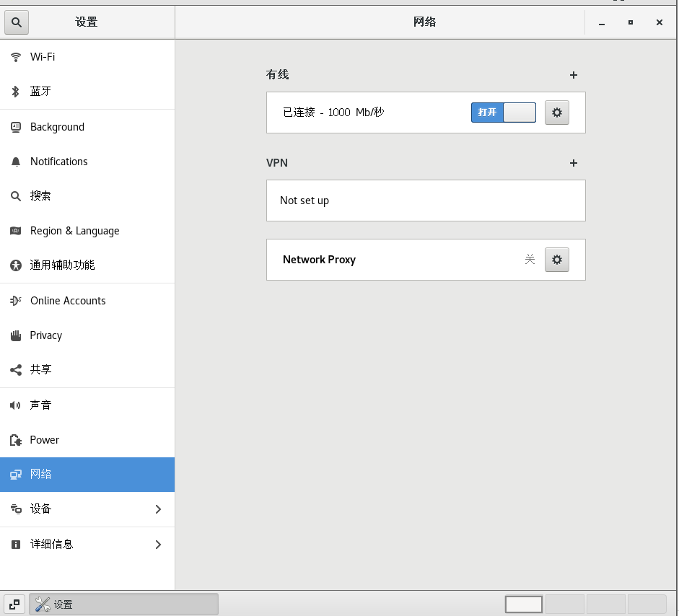Click the devices icon beside 设备
679x616 pixels.
pos(16,509)
